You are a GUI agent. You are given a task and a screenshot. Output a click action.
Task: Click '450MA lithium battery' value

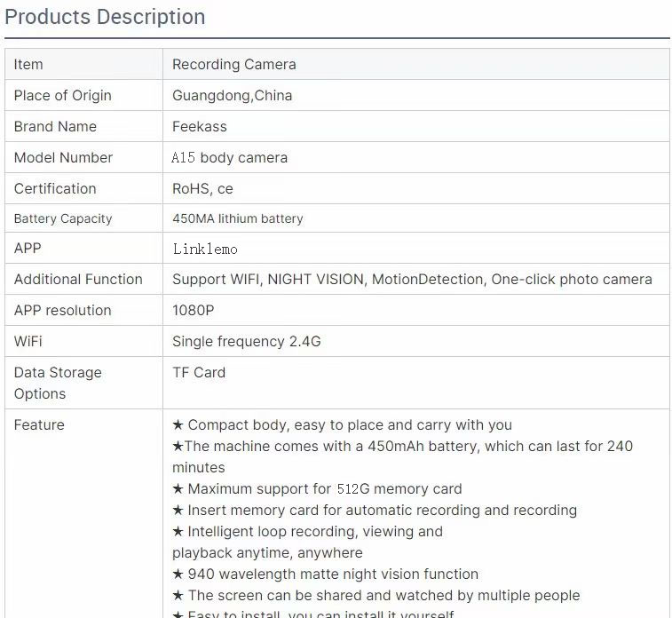[x=238, y=218]
